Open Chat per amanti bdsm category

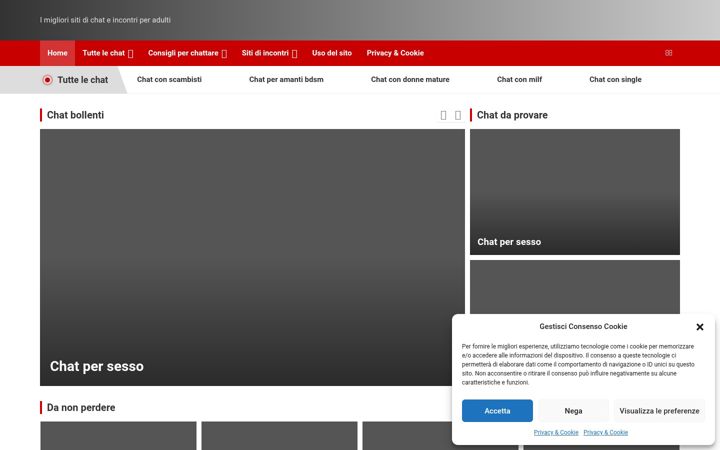(286, 79)
